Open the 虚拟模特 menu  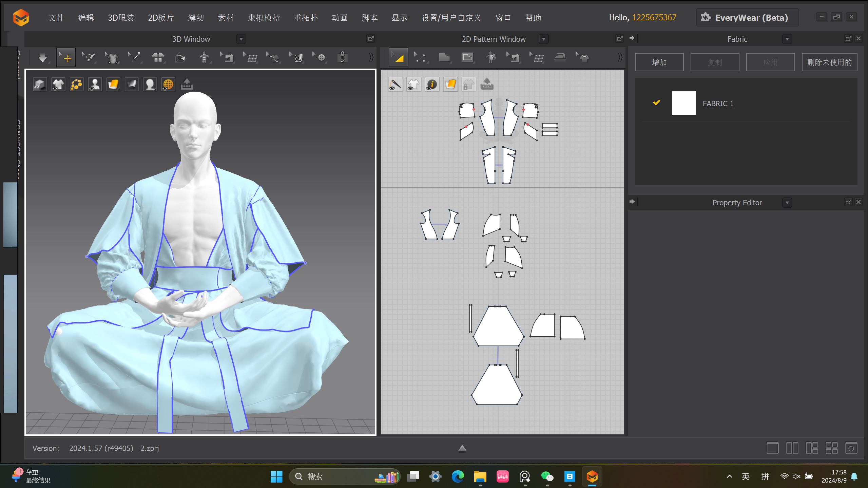coord(264,18)
